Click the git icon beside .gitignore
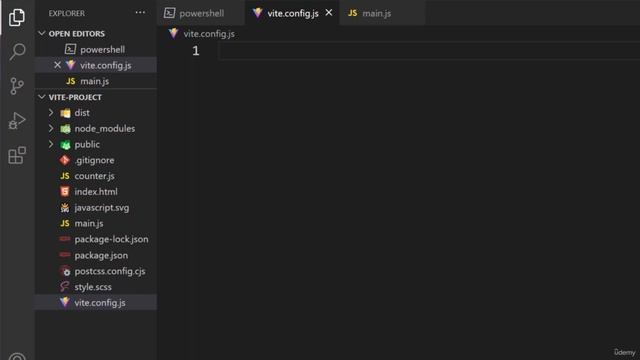Screen dimensions: 640x360 click(64, 160)
